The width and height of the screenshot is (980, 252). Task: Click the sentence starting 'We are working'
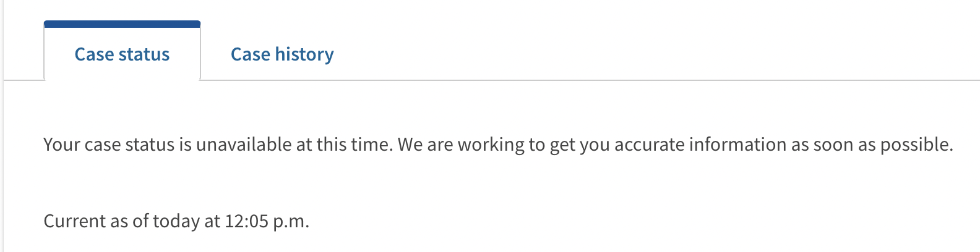pos(674,145)
